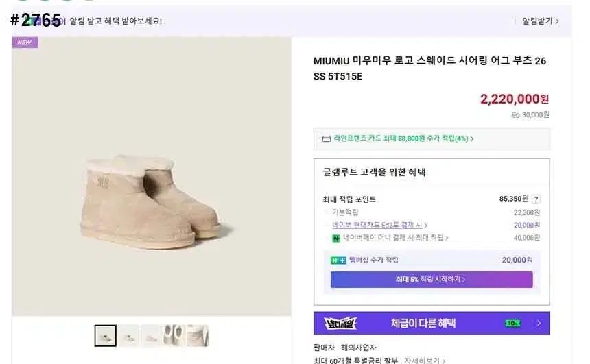
Task: Open 자세히보기 for the installment details
Action: 424,360
